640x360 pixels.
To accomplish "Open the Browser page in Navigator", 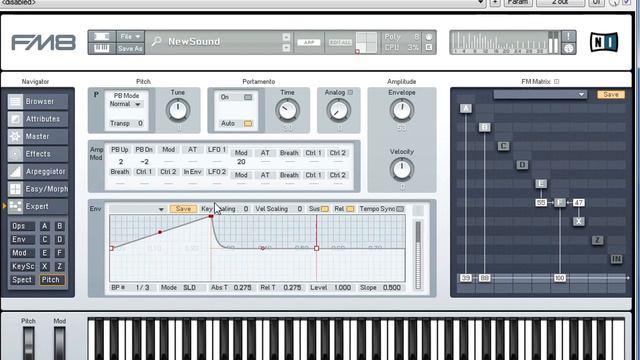I will (x=38, y=101).
